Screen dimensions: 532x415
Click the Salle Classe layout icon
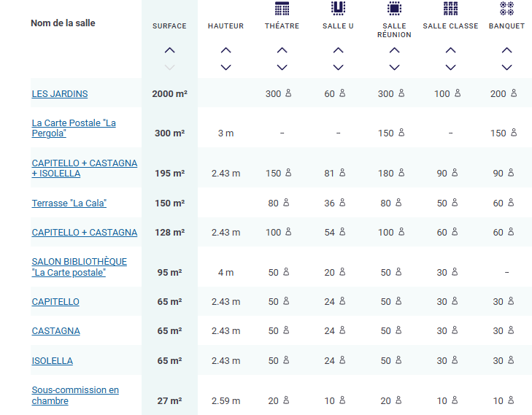click(450, 9)
